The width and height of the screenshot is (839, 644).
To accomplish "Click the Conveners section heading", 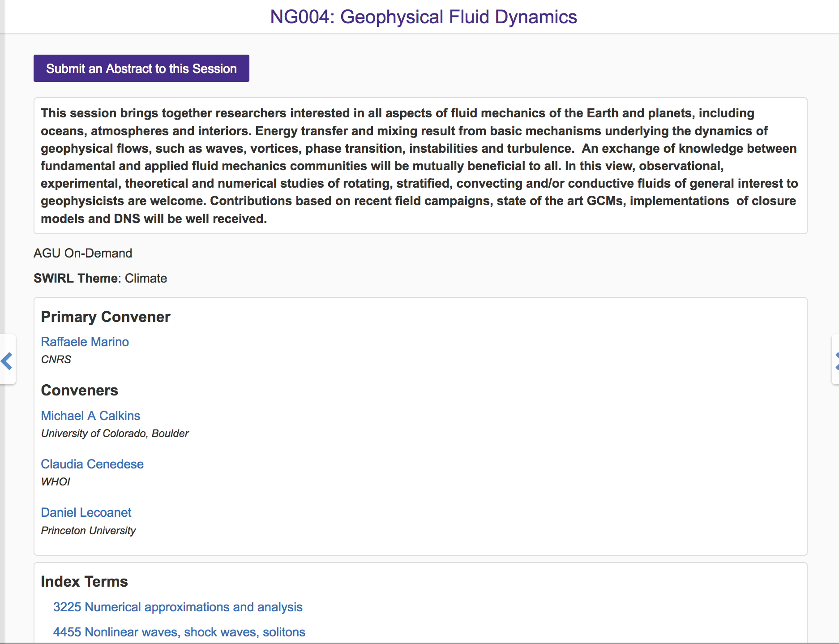I will tap(80, 390).
